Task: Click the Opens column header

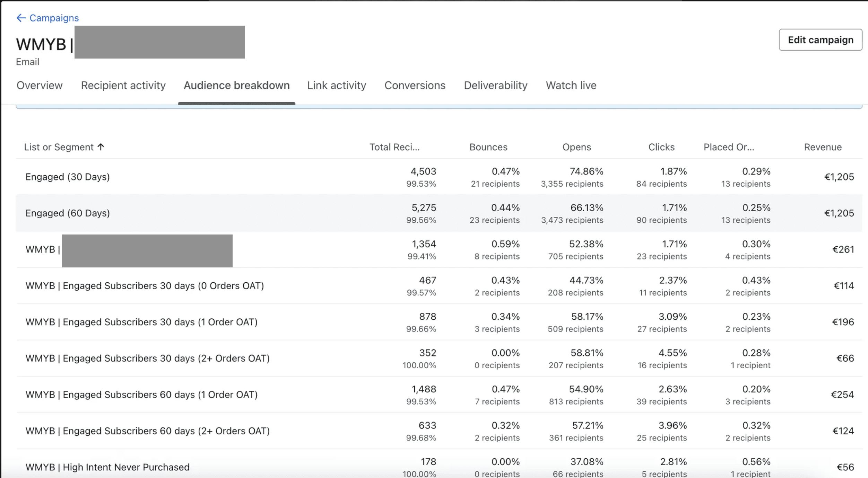Action: pos(576,147)
